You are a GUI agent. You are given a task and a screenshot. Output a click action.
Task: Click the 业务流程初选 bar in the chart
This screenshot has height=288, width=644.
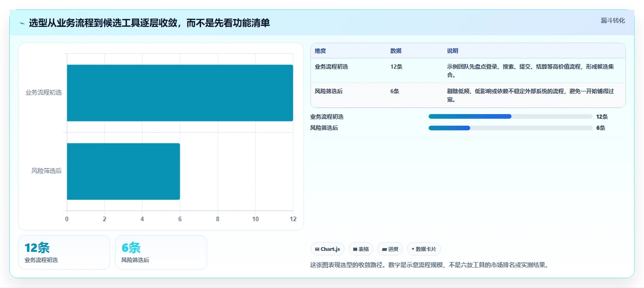[x=180, y=93]
